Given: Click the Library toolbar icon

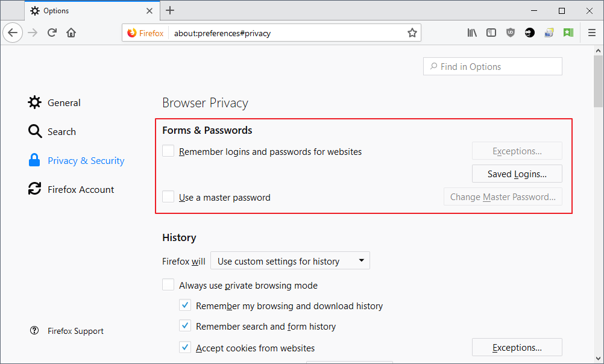Looking at the screenshot, I should click(472, 33).
